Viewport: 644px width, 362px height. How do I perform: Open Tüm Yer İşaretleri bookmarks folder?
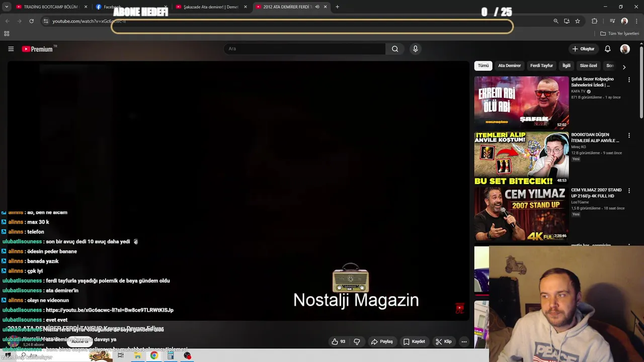click(619, 34)
